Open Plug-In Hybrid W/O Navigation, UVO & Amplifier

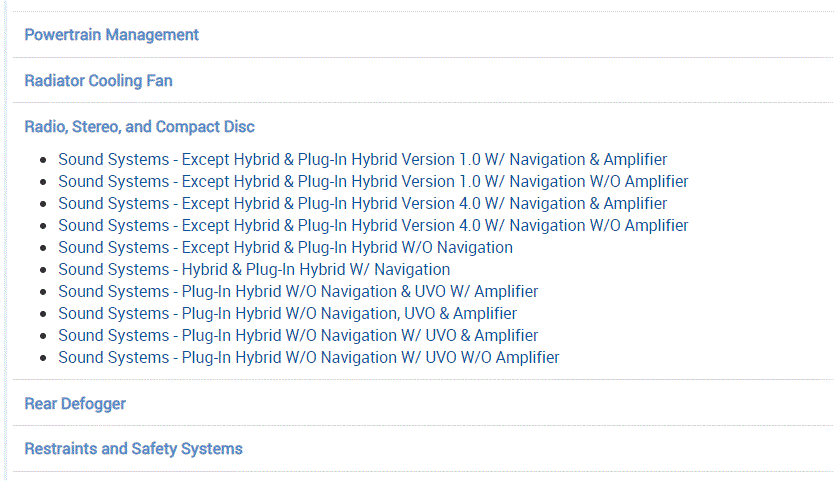pyautogui.click(x=287, y=313)
